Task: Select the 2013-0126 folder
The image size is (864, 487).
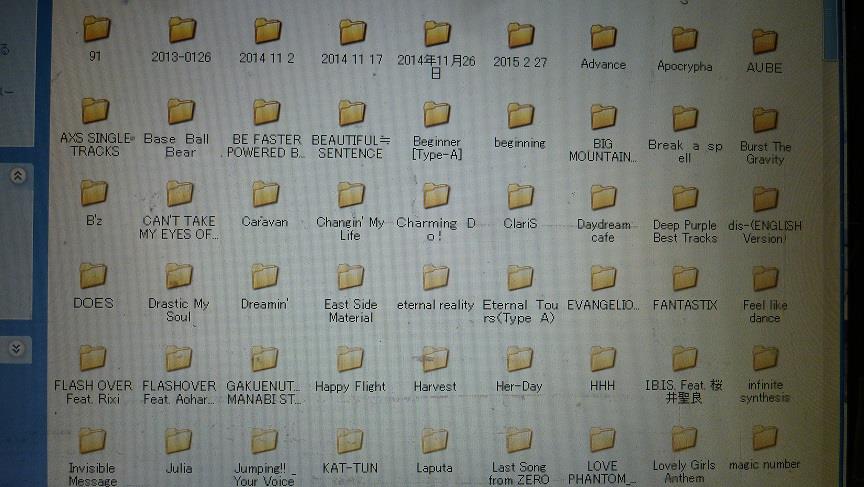Action: pyautogui.click(x=182, y=30)
